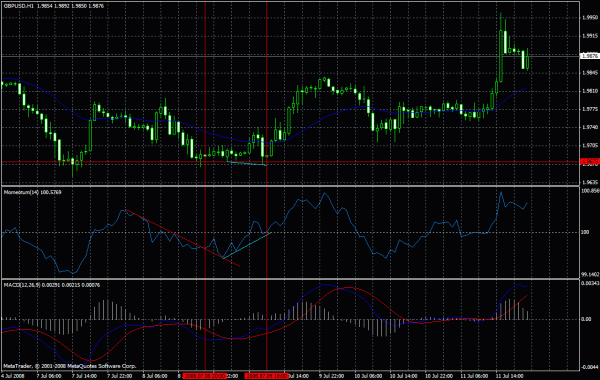Select the 7 Jul 14:00 time label
600x380 pixels.
pos(84,376)
